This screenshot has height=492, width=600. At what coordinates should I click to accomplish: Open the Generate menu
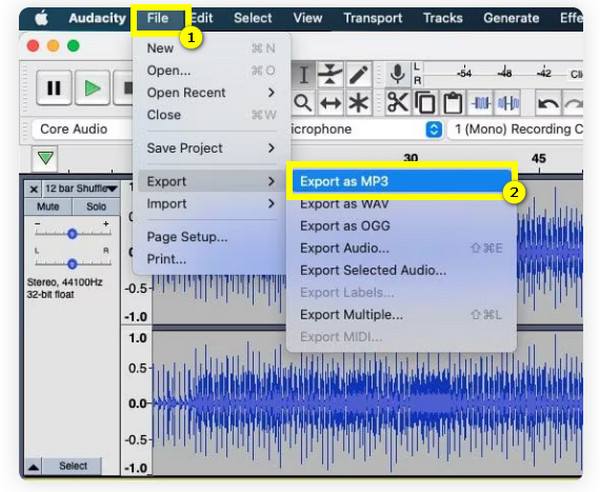click(511, 18)
